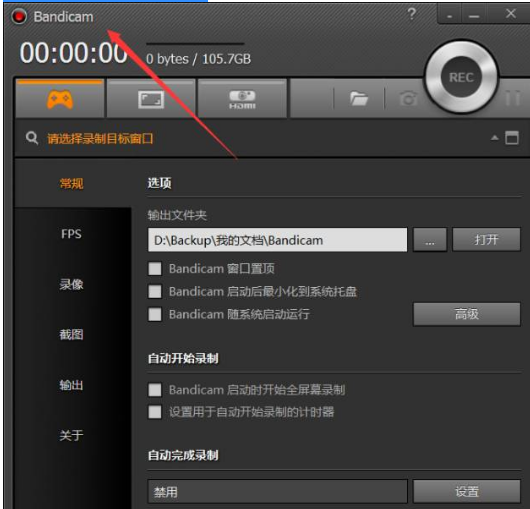Viewport: 530px width, 509px height.
Task: Select the game recording mode gamepad icon
Action: tap(60, 99)
